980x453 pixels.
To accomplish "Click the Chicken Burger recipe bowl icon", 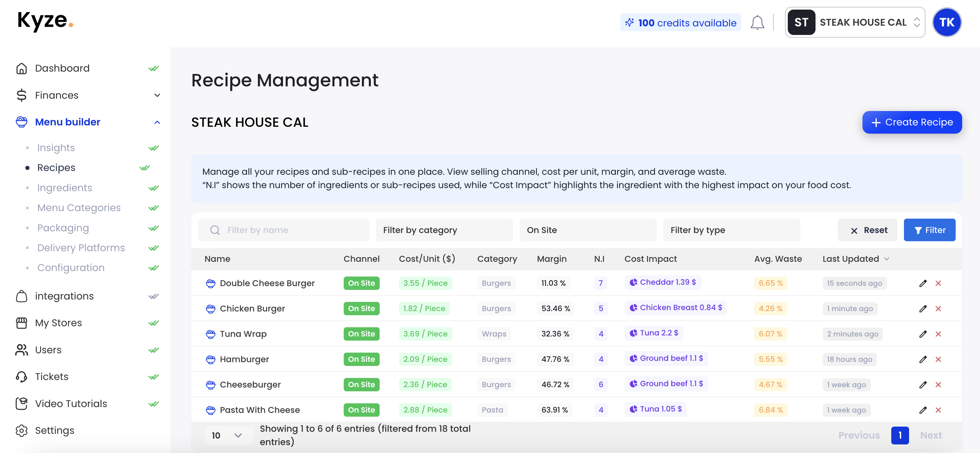I will tap(210, 308).
